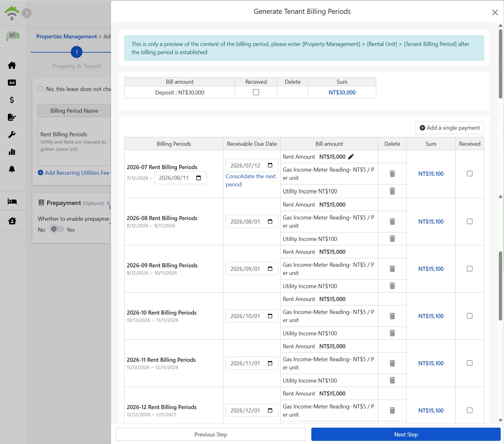Image resolution: width=504 pixels, height=444 pixels.
Task: Open the dollar sign finance icon
Action: 12,100
